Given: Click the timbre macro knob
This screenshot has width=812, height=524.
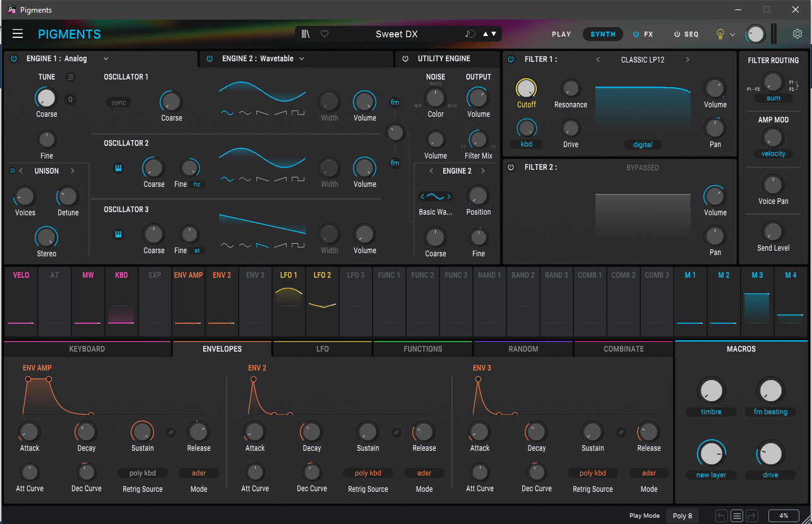Looking at the screenshot, I should [711, 390].
